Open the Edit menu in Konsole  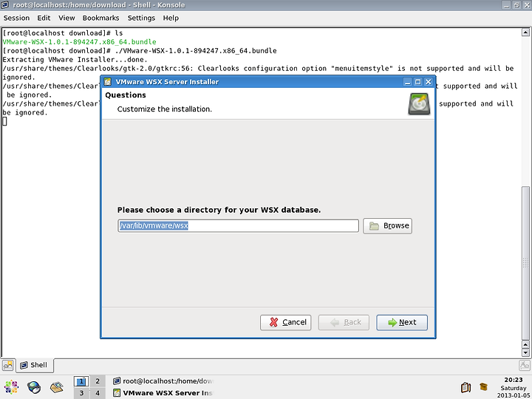(44, 18)
